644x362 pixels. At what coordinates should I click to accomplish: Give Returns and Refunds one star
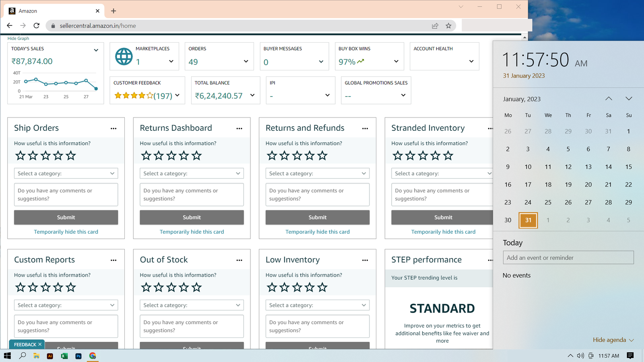click(x=272, y=156)
